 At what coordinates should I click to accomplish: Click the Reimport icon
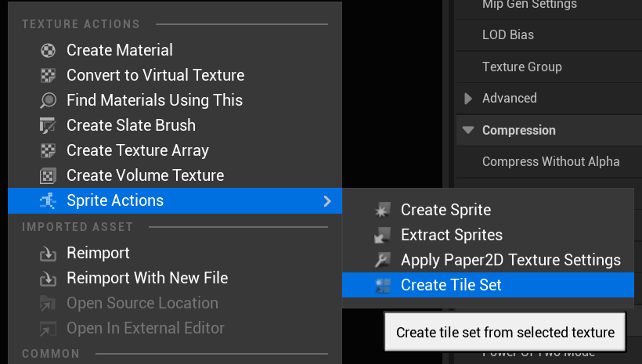point(48,254)
